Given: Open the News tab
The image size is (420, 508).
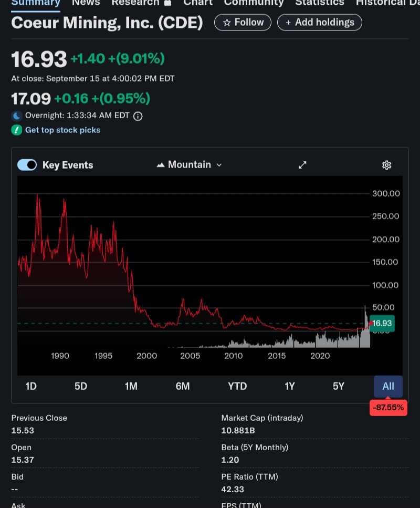Looking at the screenshot, I should [x=86, y=3].
